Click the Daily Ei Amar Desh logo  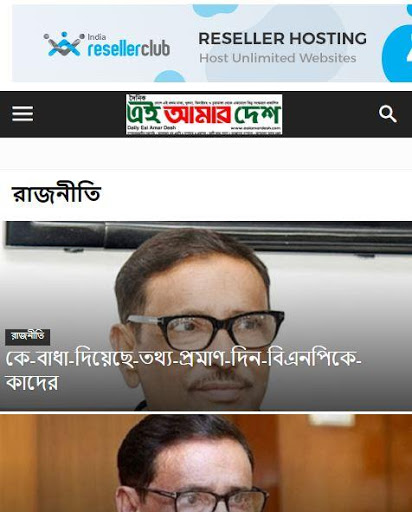204,114
